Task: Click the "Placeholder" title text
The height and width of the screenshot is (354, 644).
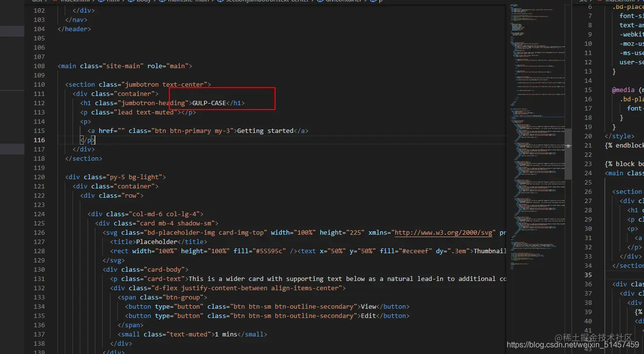Action: point(156,242)
